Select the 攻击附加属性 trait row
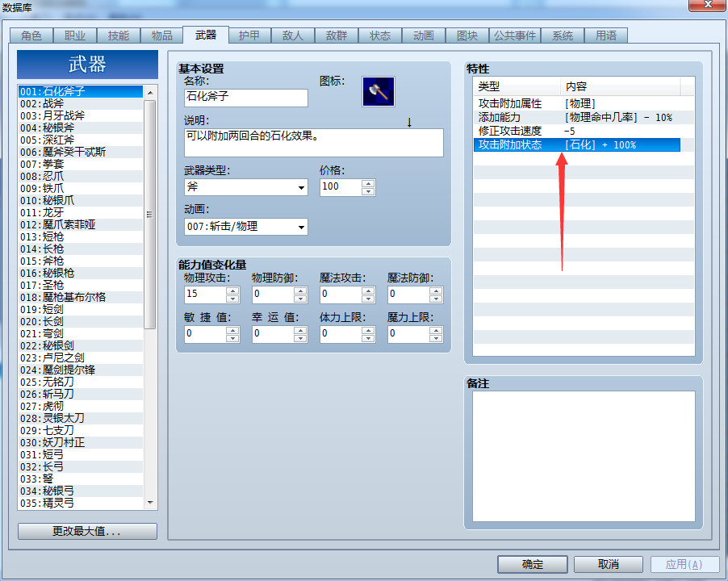 click(x=576, y=103)
